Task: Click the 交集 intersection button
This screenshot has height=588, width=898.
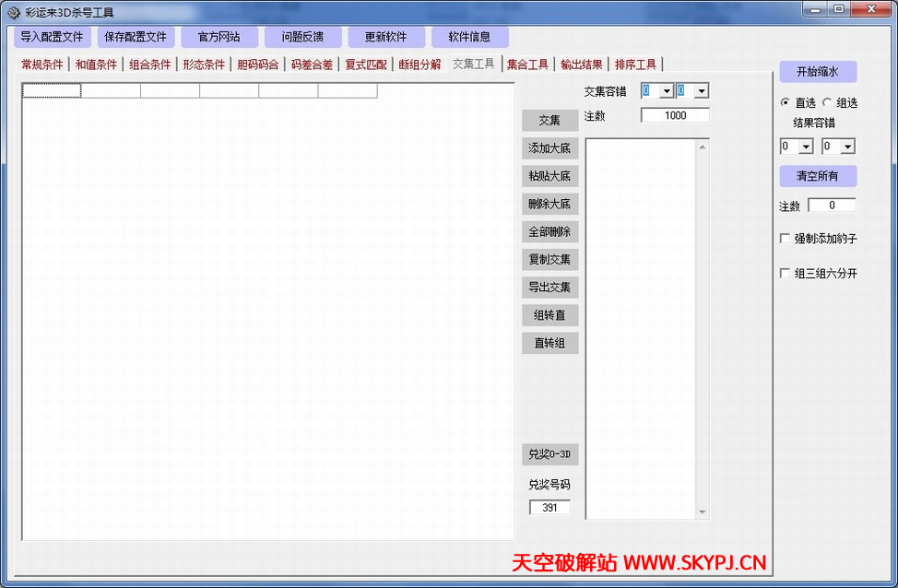Action: click(x=549, y=120)
